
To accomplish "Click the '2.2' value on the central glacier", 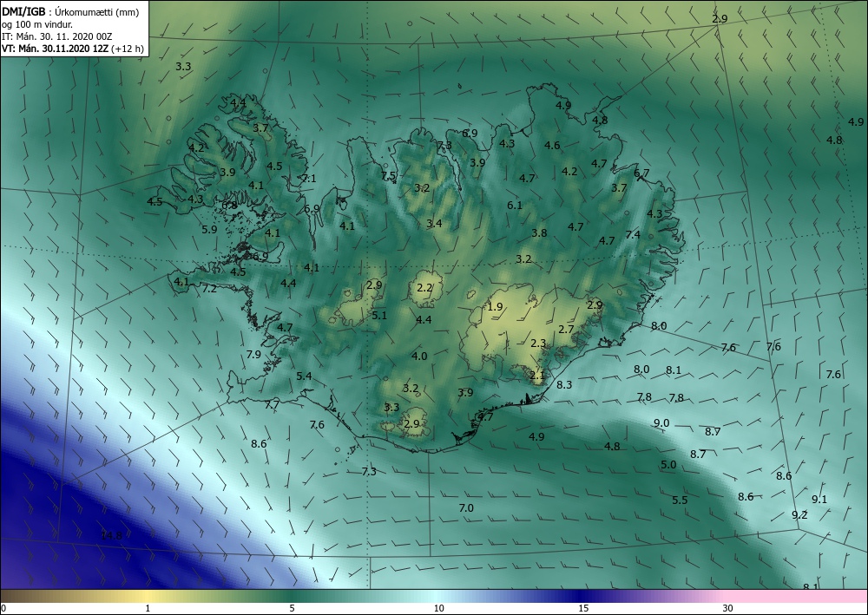I will [424, 288].
